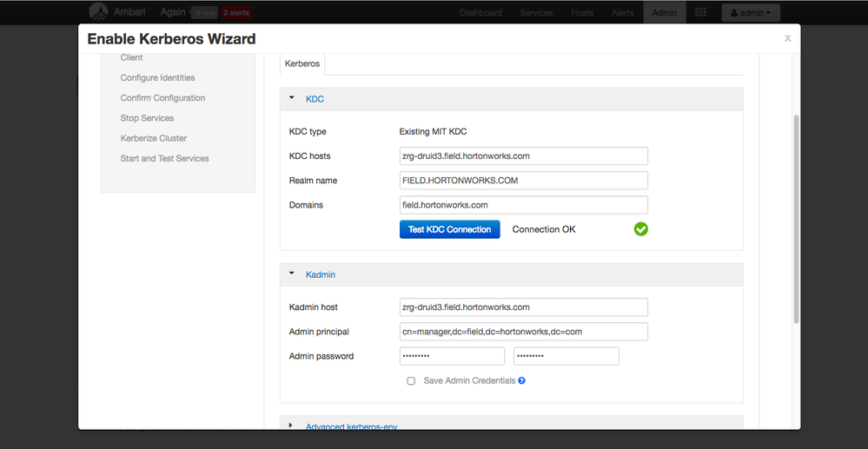Click the KDC hosts input field
Image resolution: width=868 pixels, height=449 pixels.
523,156
